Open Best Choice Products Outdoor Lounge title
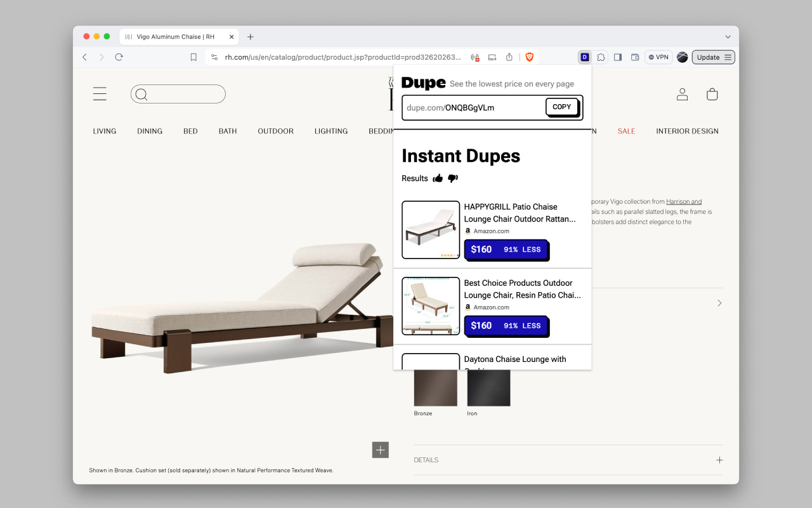Viewport: 812px width, 508px height. point(522,289)
